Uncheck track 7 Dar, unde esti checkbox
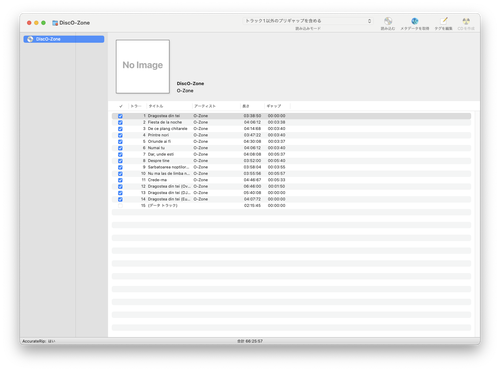This screenshot has width=500, height=371. click(x=120, y=154)
